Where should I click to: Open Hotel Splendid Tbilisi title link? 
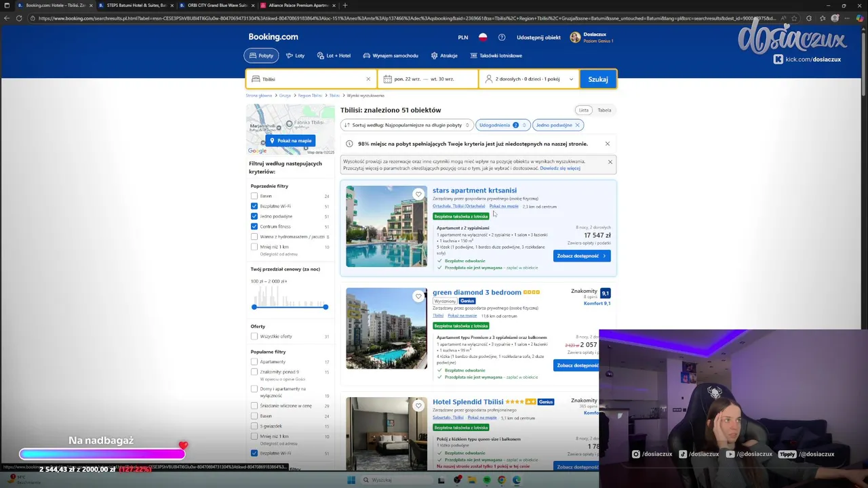click(468, 402)
